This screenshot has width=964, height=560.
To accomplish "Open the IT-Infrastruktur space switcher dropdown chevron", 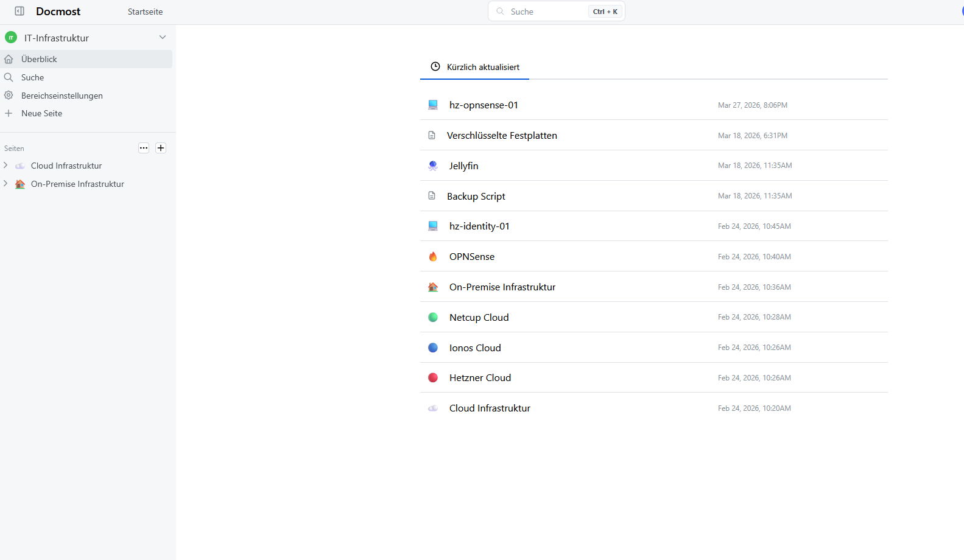I will click(163, 37).
